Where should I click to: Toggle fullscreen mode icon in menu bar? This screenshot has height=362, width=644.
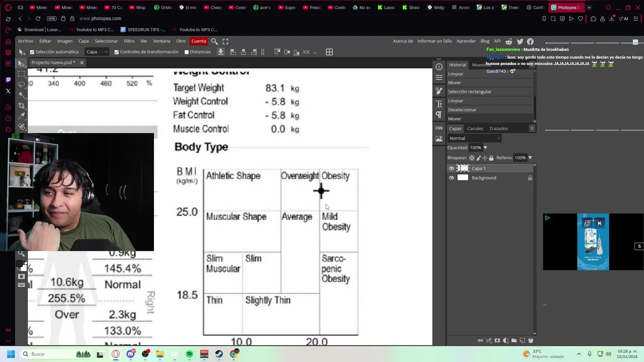tap(225, 41)
